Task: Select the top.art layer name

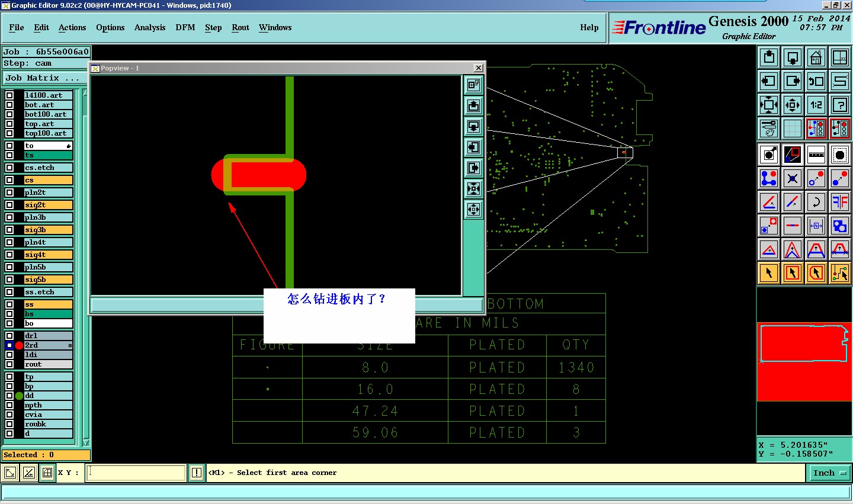Action: point(48,124)
